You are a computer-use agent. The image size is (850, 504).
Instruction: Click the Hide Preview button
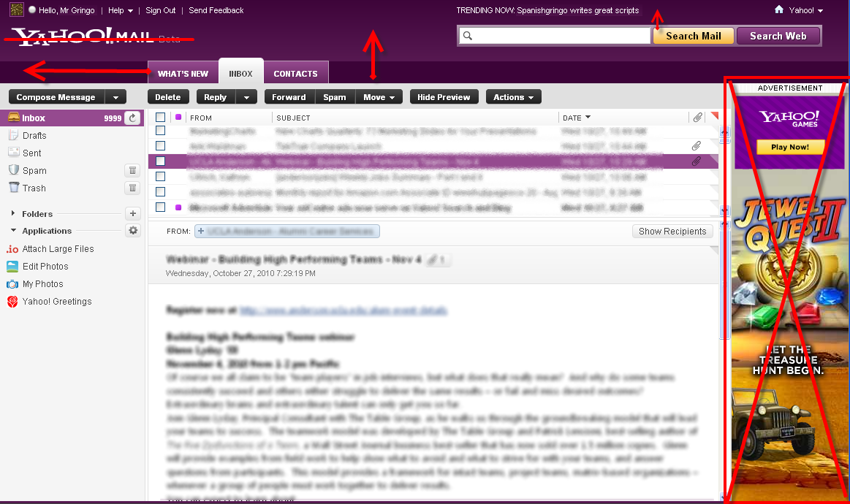coord(444,97)
